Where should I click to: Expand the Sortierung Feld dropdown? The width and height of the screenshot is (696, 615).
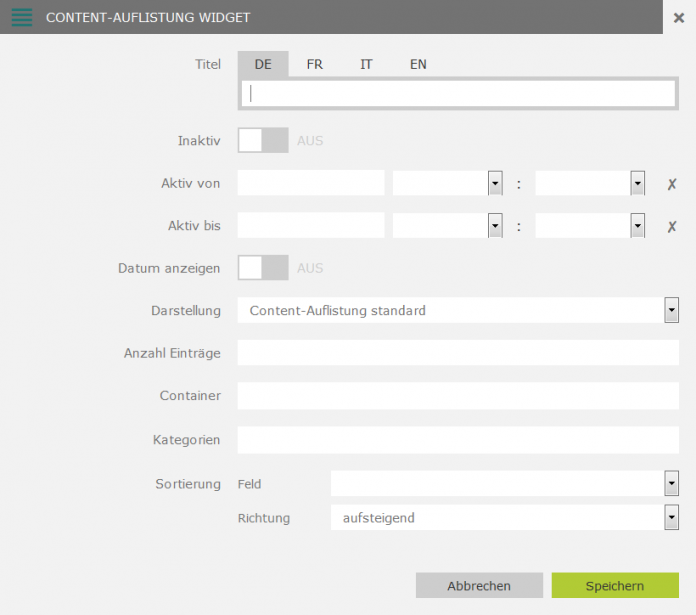click(505, 483)
